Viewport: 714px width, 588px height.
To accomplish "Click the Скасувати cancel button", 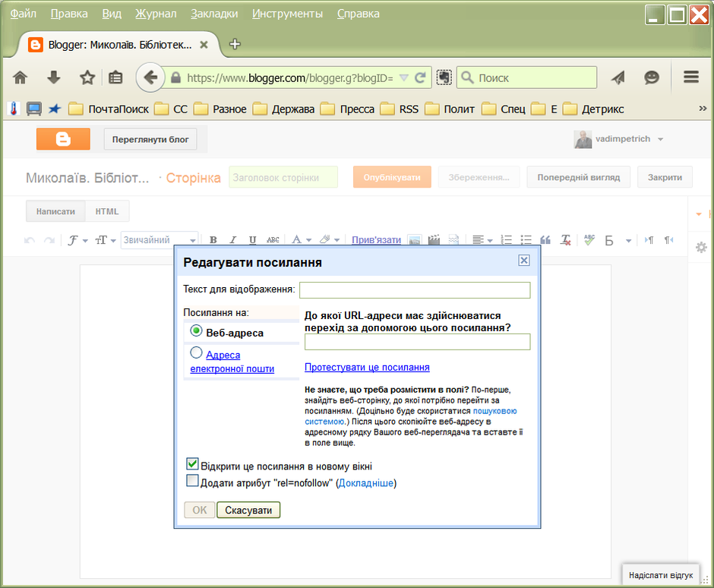I will coord(248,510).
